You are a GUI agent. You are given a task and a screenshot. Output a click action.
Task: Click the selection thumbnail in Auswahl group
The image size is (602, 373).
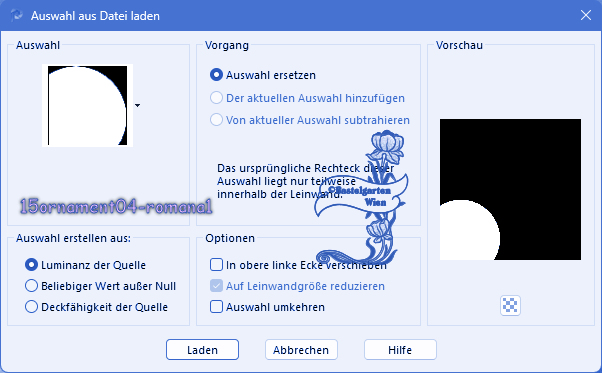click(88, 106)
